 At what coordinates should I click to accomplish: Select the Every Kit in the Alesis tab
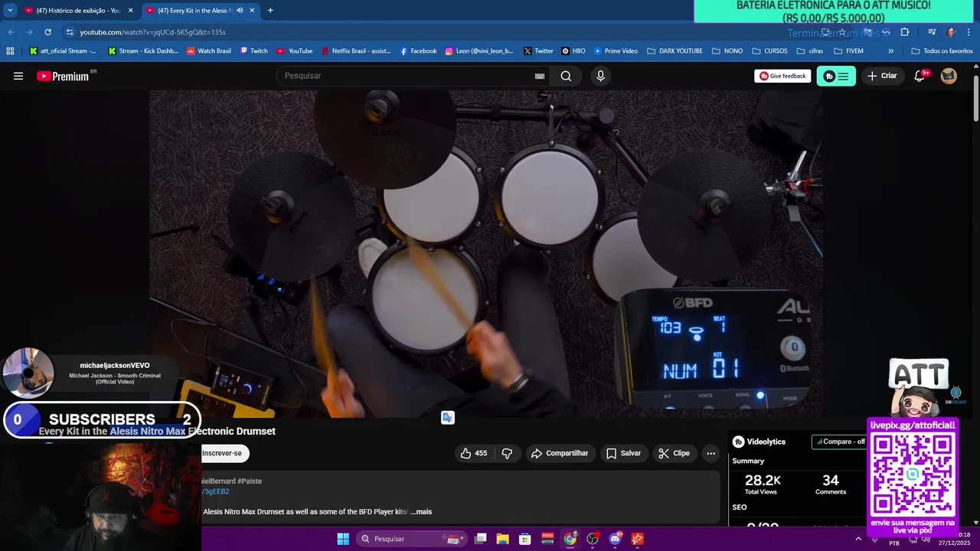[x=194, y=11]
